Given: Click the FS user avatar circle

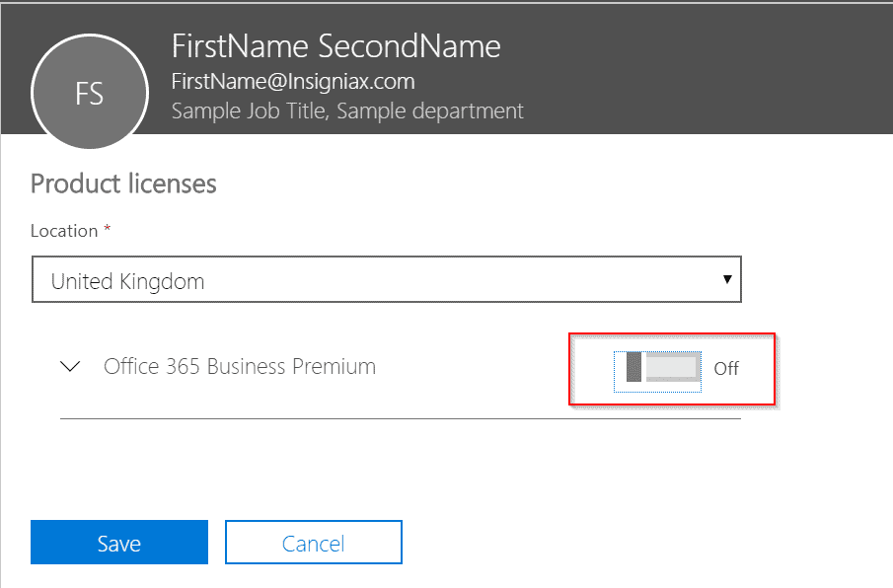Looking at the screenshot, I should [x=90, y=92].
